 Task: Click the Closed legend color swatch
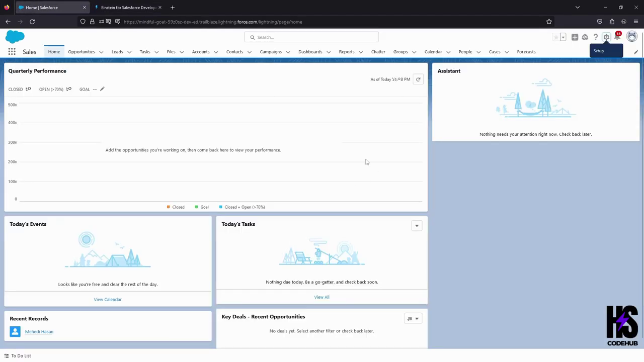coord(169,207)
